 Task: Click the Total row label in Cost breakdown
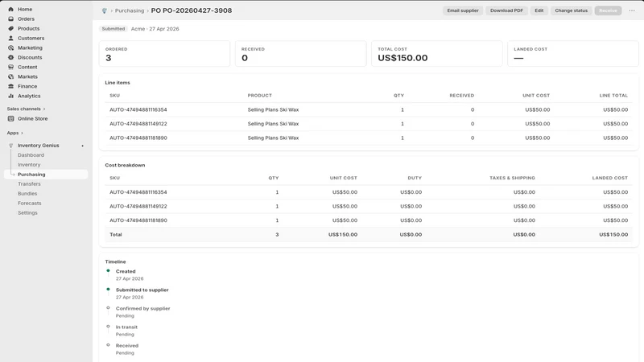(115, 234)
